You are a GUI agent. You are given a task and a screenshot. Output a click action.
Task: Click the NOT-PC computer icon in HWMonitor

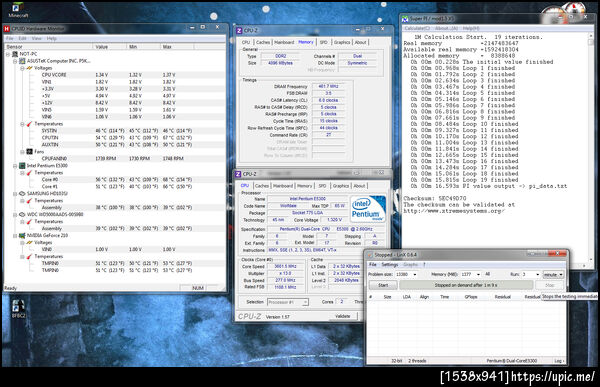15,54
